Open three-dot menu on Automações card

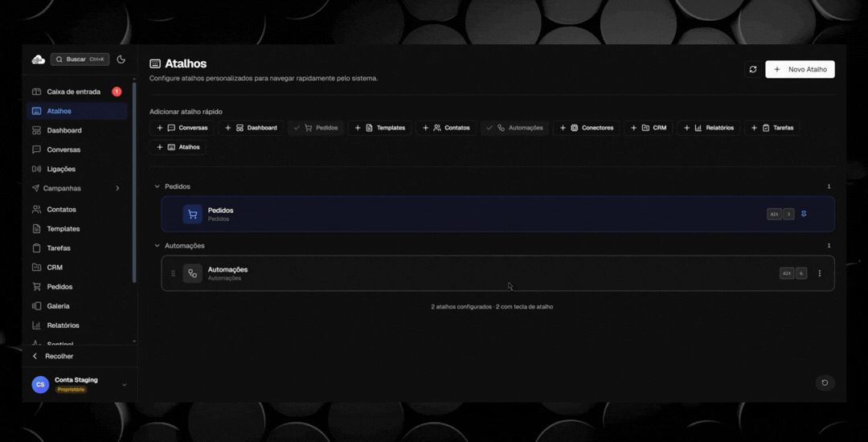point(820,273)
